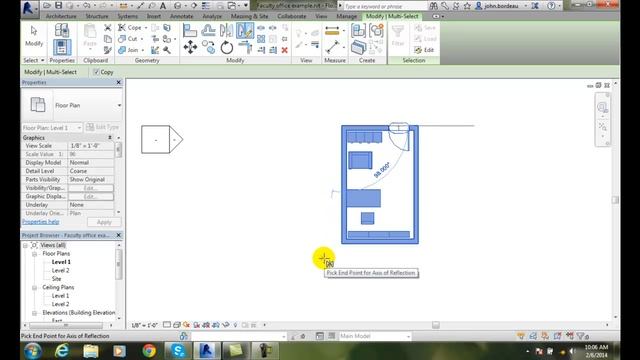
Task: Click the Help question mark icon
Action: (x=551, y=6)
